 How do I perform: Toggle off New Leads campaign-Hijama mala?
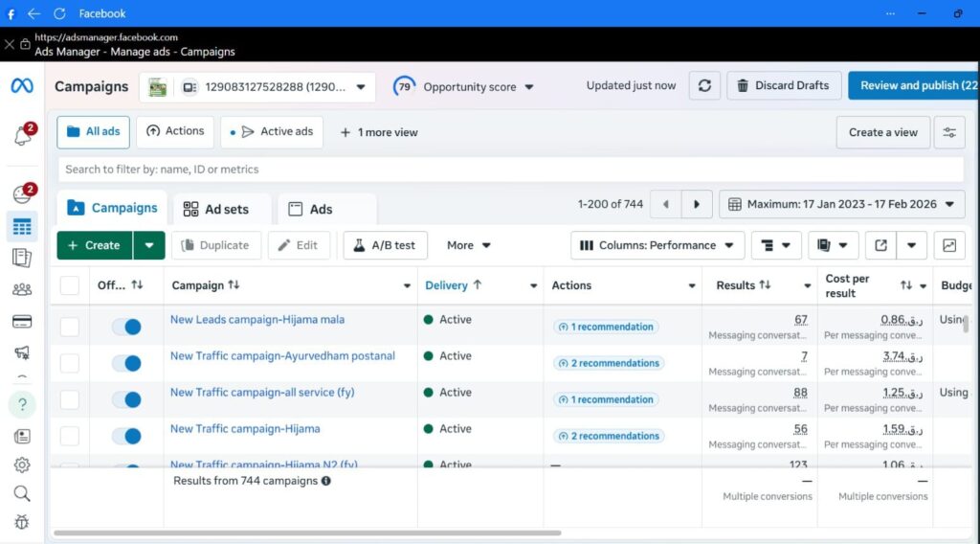point(126,327)
